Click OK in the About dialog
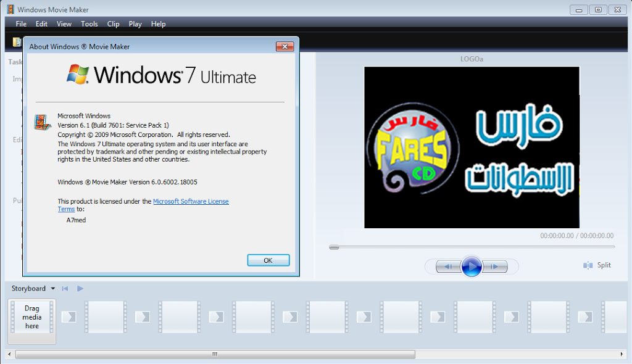Image resolution: width=632 pixels, height=364 pixels. [268, 260]
